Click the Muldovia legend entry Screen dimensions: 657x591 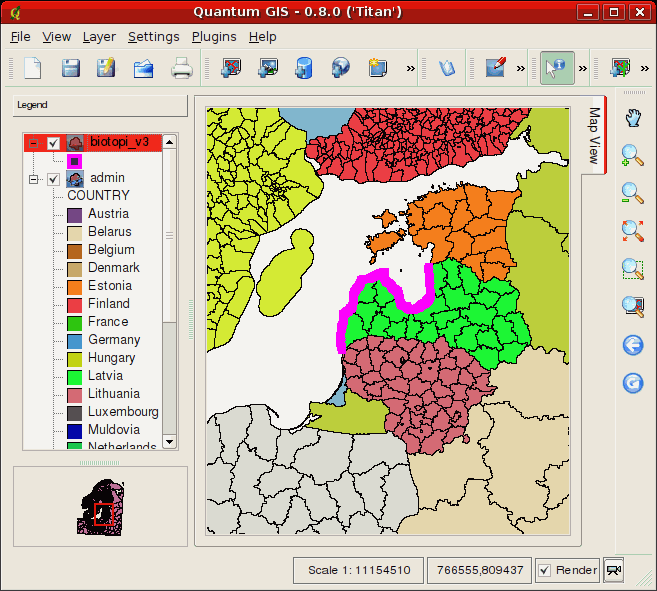tap(114, 430)
